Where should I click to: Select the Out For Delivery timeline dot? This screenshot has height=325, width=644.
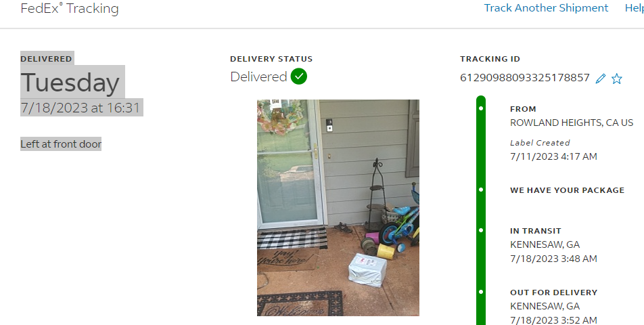481,292
